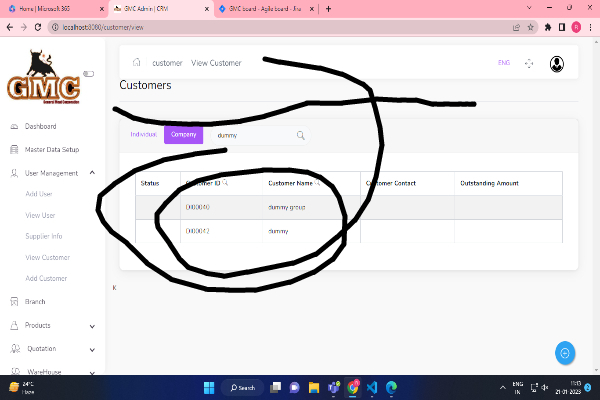The width and height of the screenshot is (600, 400).
Task: Go to Add Customer page
Action: click(x=46, y=278)
